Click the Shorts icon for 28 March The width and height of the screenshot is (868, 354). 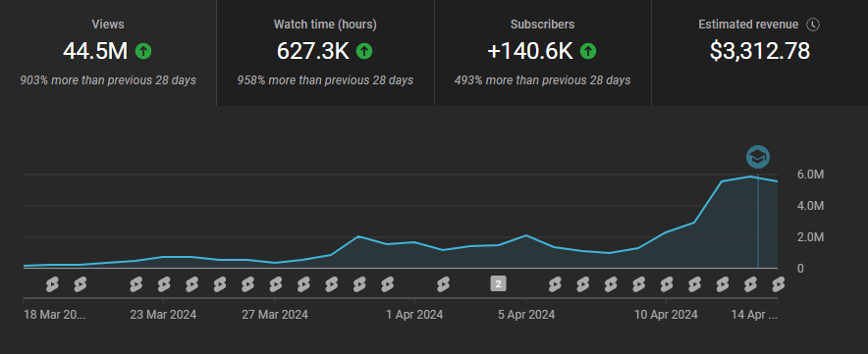(303, 284)
